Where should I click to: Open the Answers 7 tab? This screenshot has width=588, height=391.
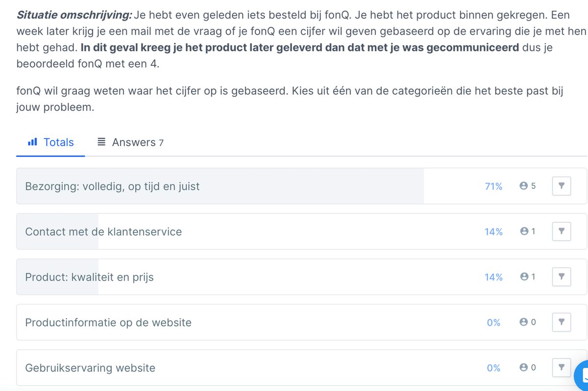tap(130, 142)
